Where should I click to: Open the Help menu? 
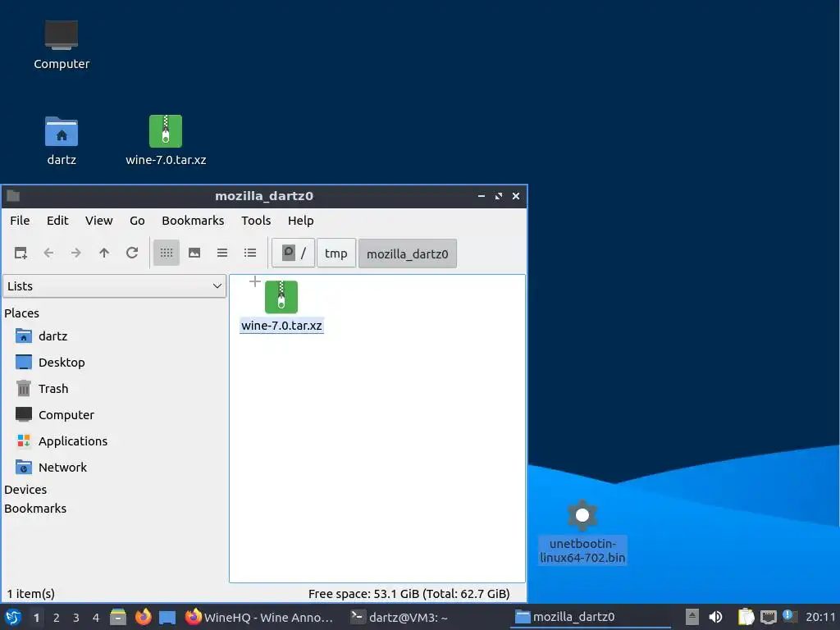[x=300, y=221]
